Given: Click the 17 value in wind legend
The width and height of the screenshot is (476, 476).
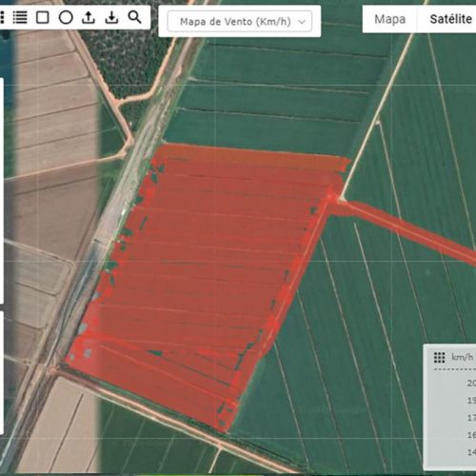Looking at the screenshot, I should pos(471,418).
